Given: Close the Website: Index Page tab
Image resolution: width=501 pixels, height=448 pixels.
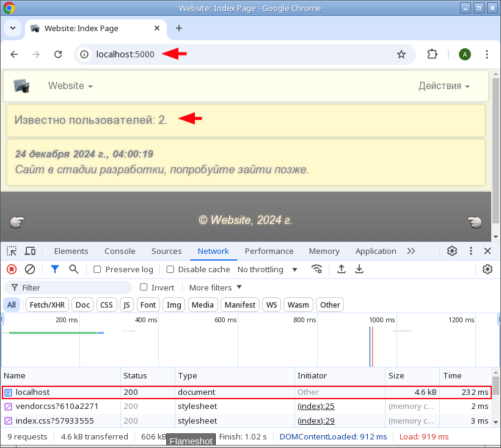Looking at the screenshot, I should pos(157,29).
